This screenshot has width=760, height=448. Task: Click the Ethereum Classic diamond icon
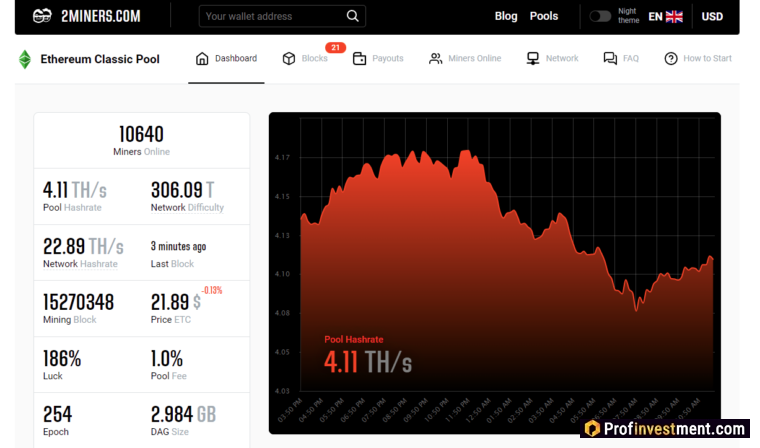pyautogui.click(x=25, y=59)
